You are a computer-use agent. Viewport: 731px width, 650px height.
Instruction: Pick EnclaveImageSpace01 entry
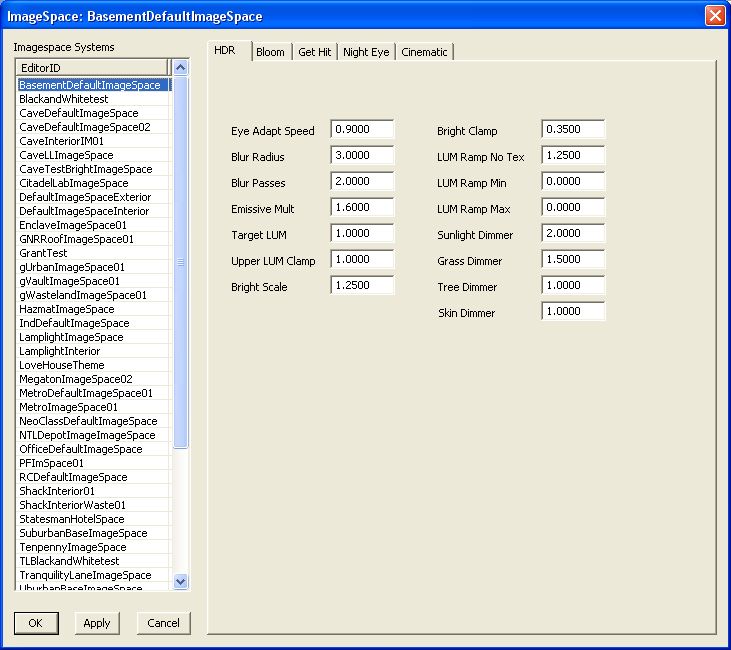tap(93, 225)
